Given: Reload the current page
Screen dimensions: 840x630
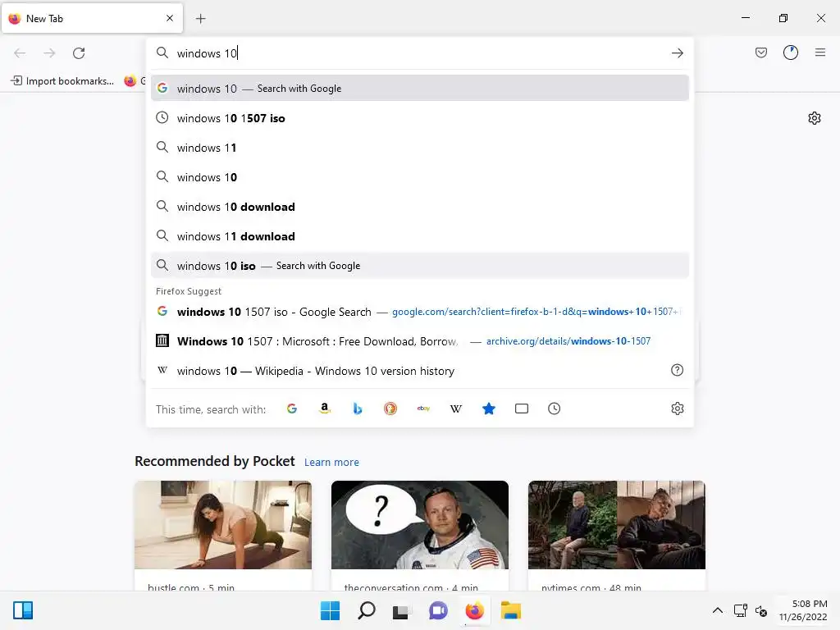Looking at the screenshot, I should (x=79, y=53).
